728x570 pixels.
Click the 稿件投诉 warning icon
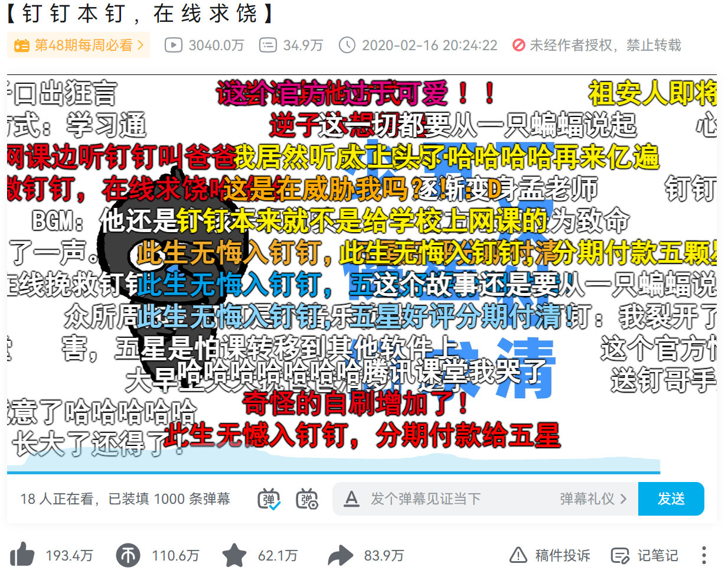518,555
